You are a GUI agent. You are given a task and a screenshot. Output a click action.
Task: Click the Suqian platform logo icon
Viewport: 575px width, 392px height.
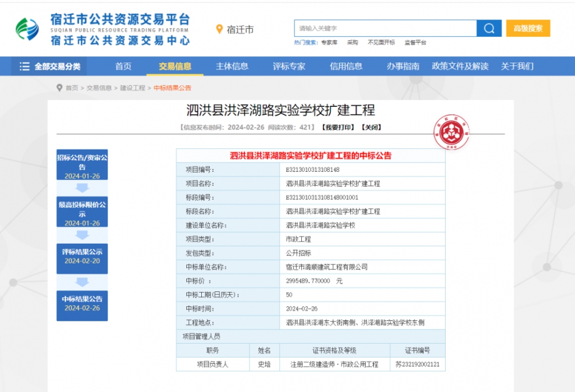coord(27,29)
